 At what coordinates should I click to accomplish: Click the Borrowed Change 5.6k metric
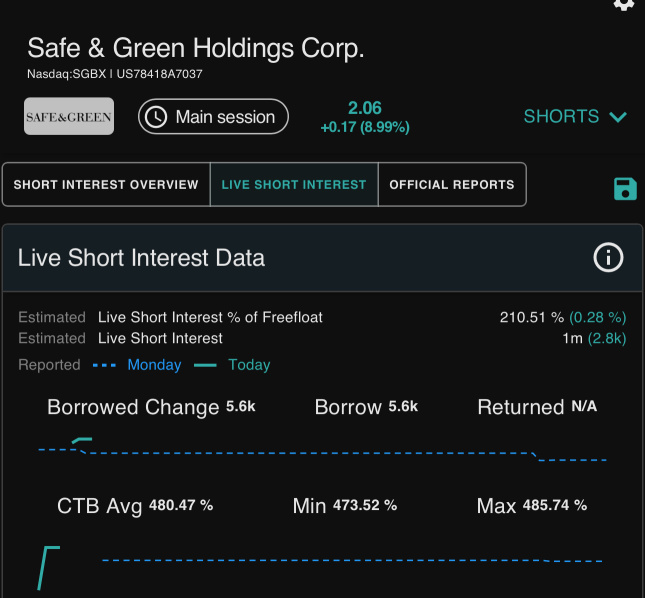pos(151,407)
